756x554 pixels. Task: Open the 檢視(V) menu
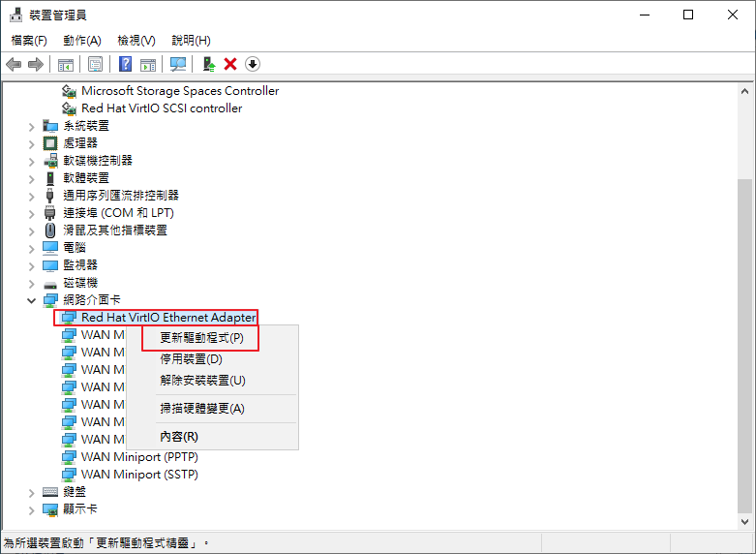point(136,41)
